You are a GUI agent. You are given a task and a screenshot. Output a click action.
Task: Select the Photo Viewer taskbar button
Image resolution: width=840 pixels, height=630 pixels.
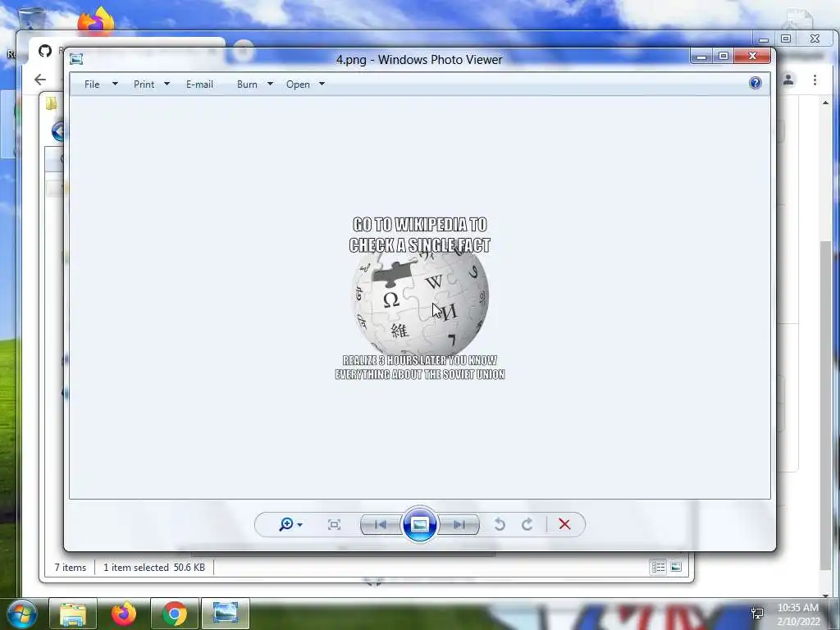point(226,614)
